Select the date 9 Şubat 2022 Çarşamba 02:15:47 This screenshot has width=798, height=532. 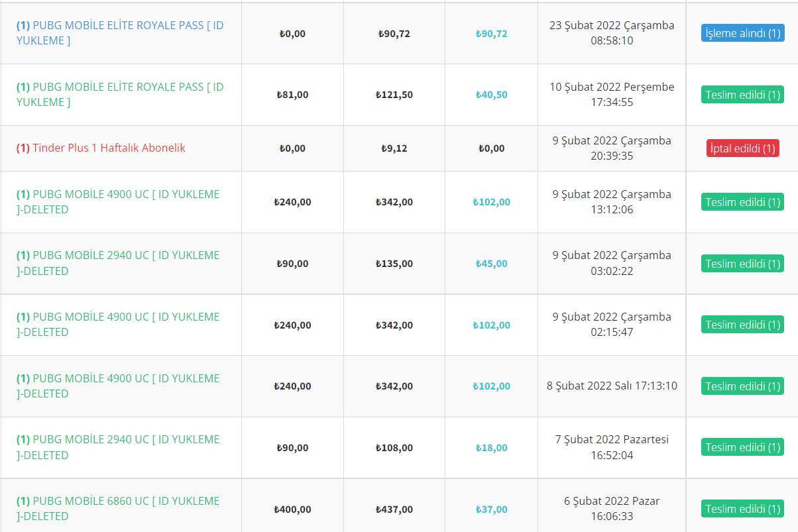[x=612, y=325]
